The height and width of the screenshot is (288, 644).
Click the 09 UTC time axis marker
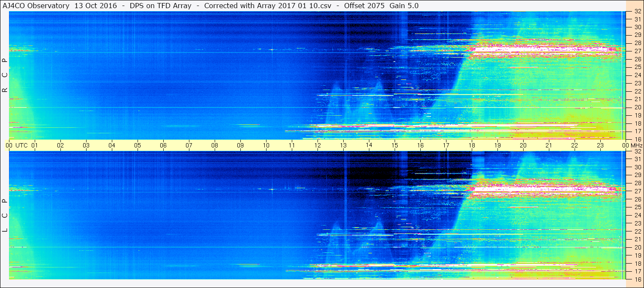click(240, 145)
